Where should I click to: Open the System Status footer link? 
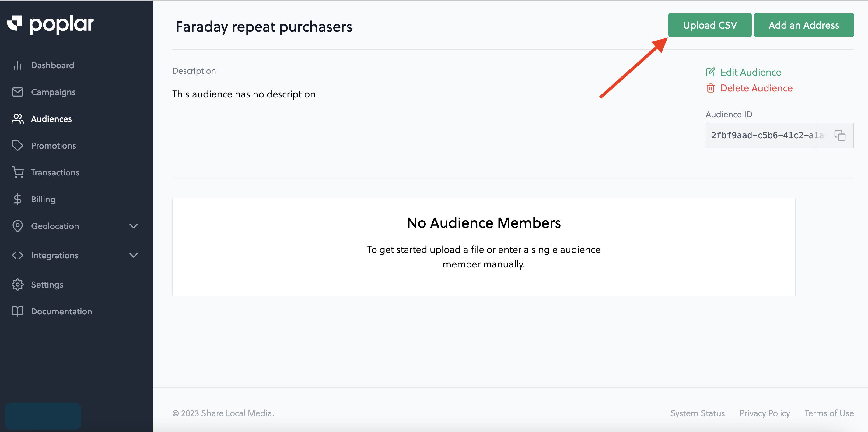click(x=697, y=413)
